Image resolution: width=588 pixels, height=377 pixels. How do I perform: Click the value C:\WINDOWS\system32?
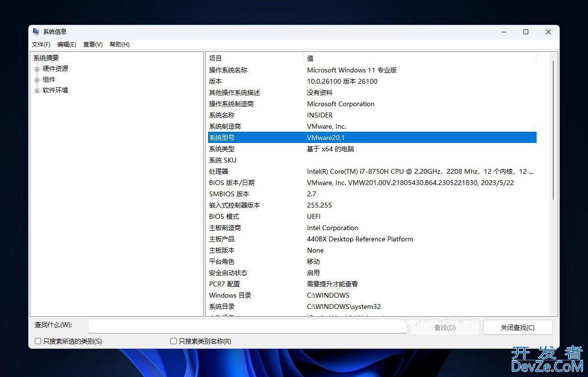pos(344,306)
